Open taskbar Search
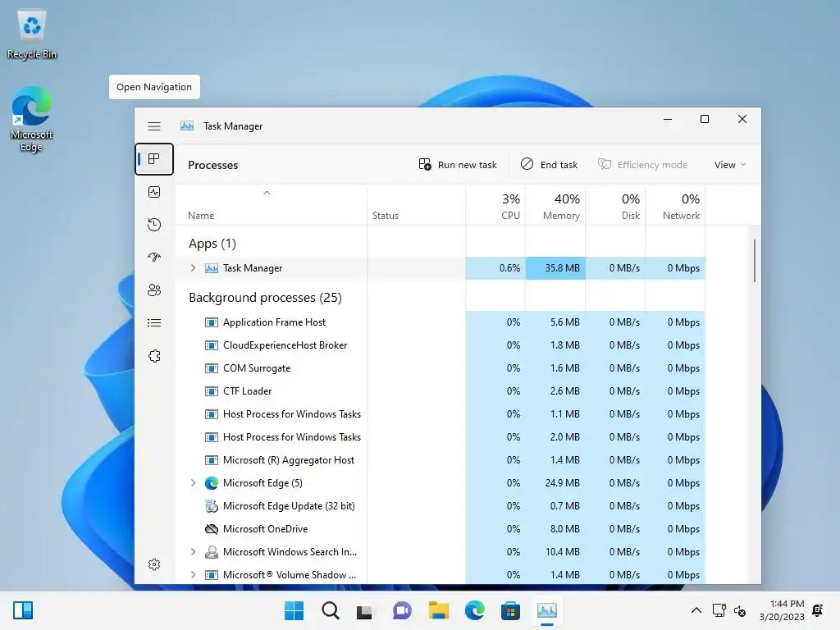This screenshot has width=840, height=630. (331, 610)
